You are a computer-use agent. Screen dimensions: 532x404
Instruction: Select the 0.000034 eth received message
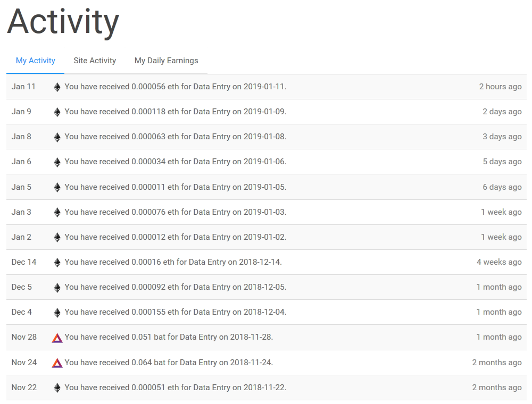pyautogui.click(x=176, y=162)
